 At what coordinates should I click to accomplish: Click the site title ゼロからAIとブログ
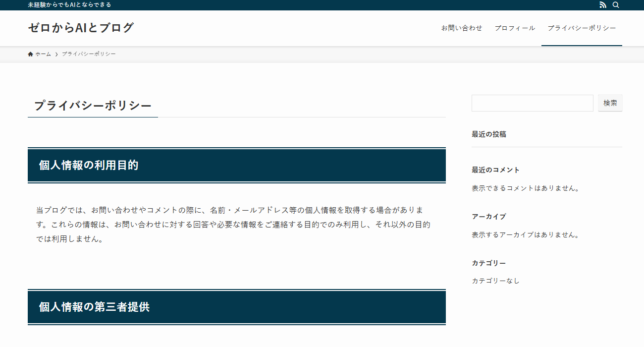[x=81, y=28]
